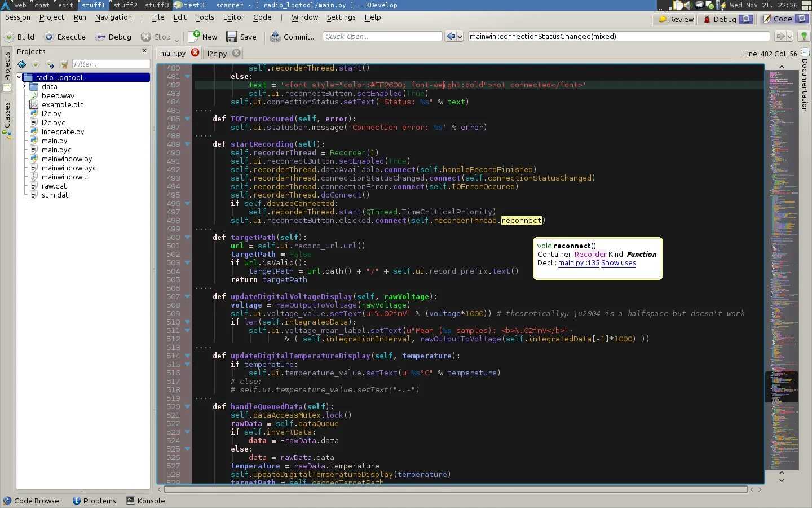The width and height of the screenshot is (812, 508).
Task: Switch to the i2c.py tab
Action: (x=217, y=54)
